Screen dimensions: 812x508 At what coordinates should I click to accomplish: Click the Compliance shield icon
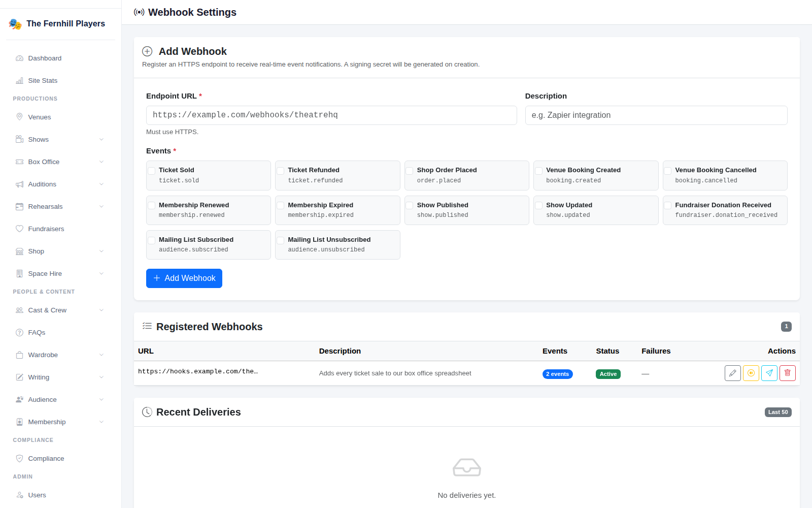coord(19,459)
